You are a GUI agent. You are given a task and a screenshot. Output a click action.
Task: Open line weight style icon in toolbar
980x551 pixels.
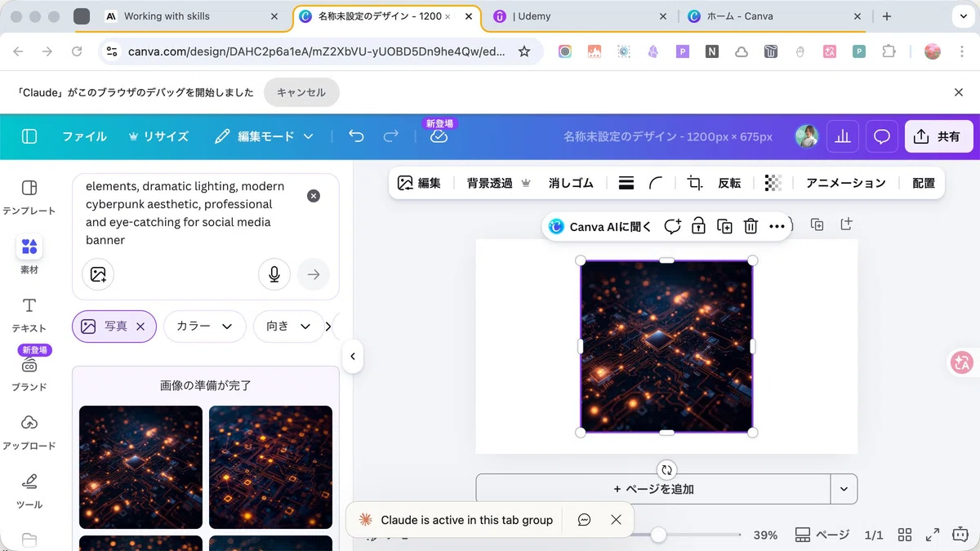626,183
